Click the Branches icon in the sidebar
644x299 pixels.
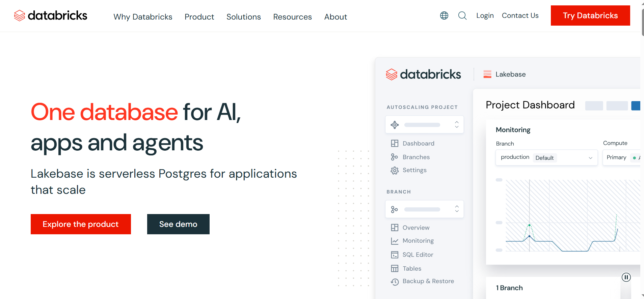pos(395,157)
